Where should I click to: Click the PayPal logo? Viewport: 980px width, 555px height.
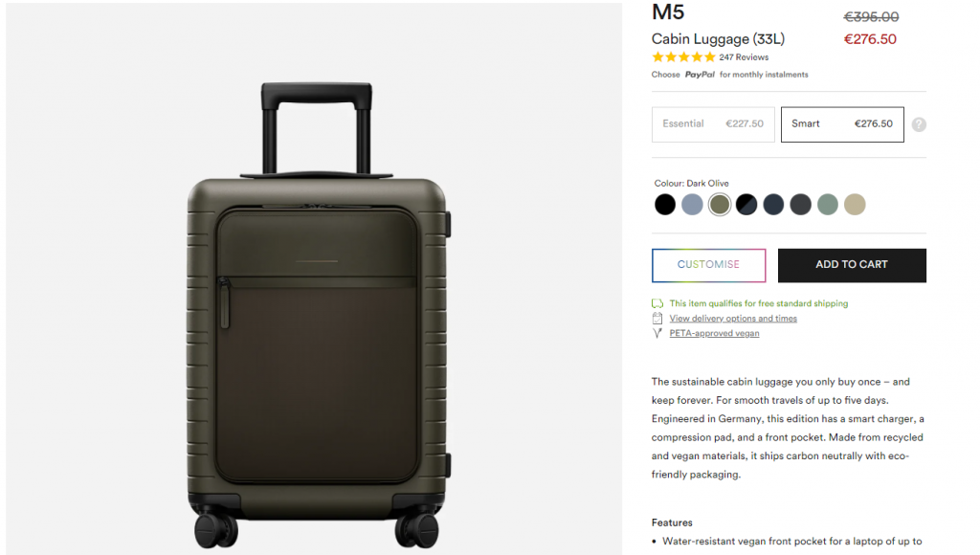point(700,75)
